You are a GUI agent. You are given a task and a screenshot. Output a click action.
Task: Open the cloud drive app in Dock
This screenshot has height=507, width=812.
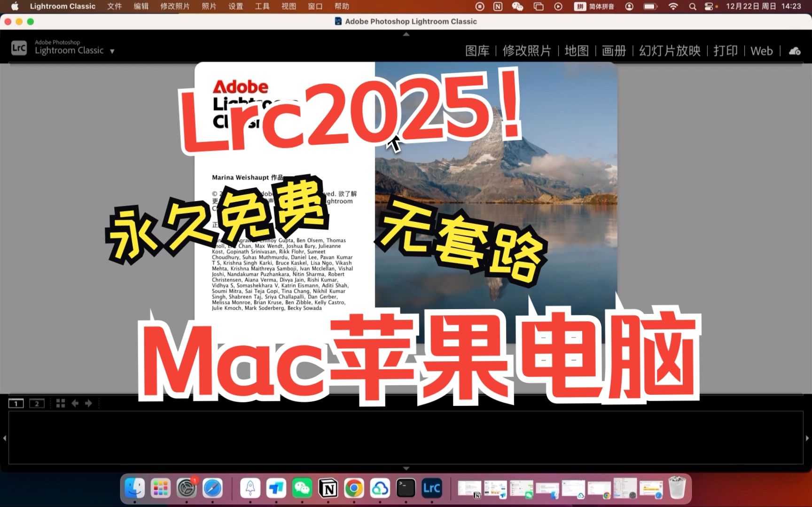380,488
